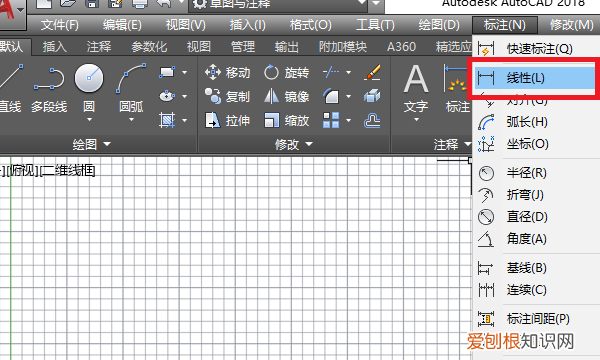Pick the Stretch (拉伸) tool

point(227,121)
